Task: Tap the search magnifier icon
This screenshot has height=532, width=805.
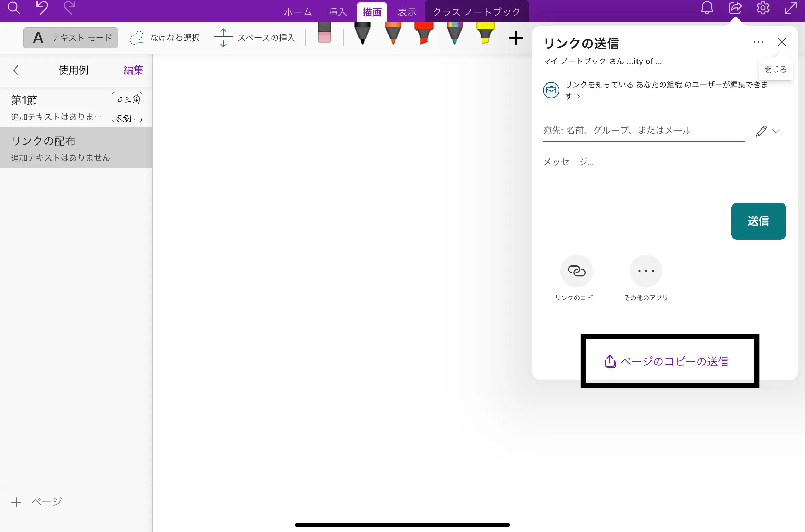Action: pyautogui.click(x=14, y=8)
